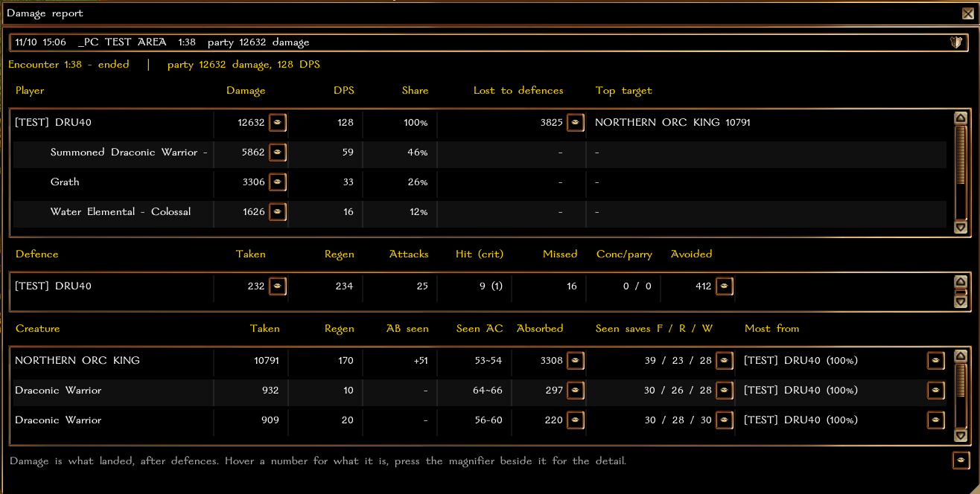Click the "Conc/parry" column header
The width and height of the screenshot is (980, 494).
(624, 254)
